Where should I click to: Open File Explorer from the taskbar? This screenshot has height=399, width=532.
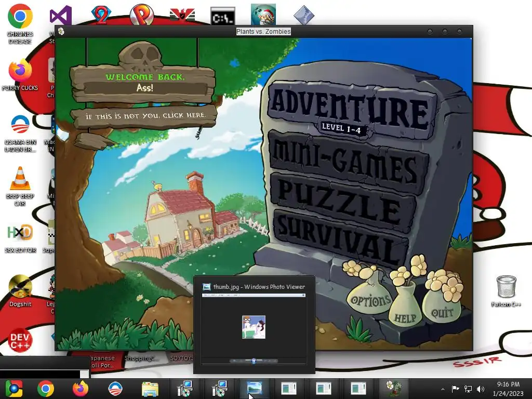(x=150, y=389)
